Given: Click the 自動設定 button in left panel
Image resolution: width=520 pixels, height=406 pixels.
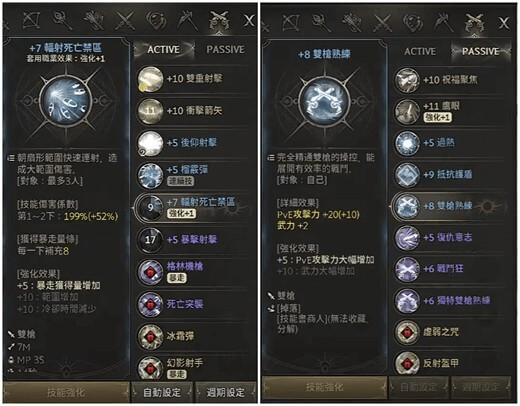Looking at the screenshot, I should point(162,392).
